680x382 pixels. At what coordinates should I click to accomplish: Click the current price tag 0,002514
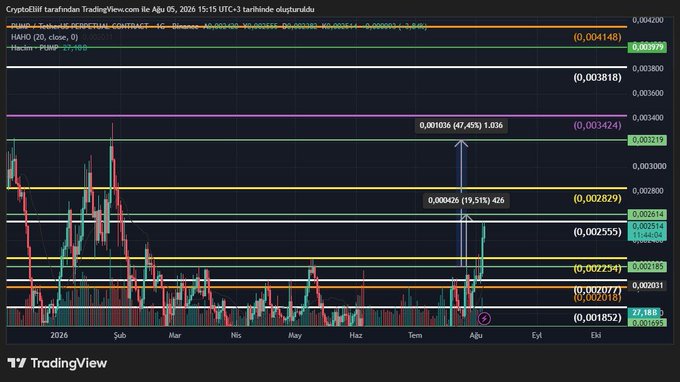coord(647,226)
